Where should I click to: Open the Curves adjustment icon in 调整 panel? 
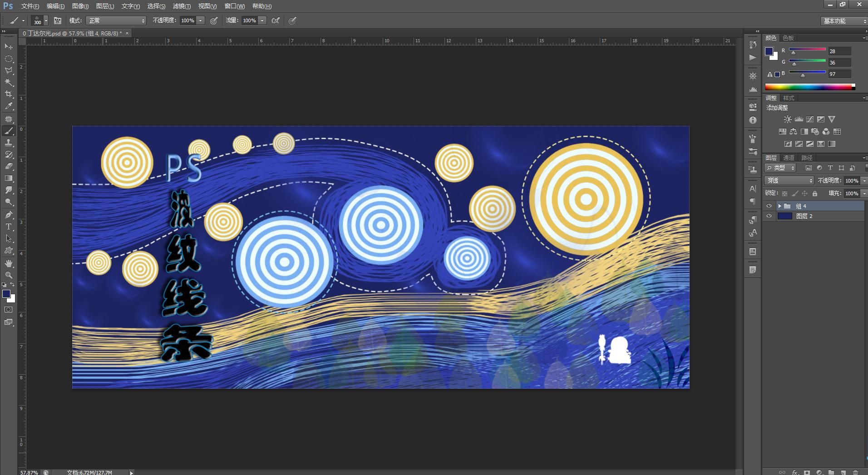pos(810,119)
